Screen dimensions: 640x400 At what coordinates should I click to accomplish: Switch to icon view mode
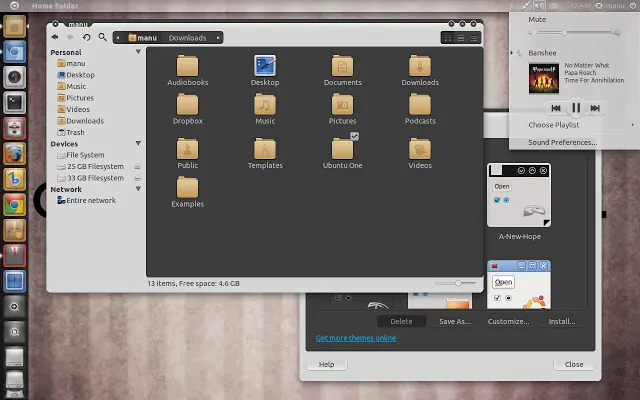448,38
